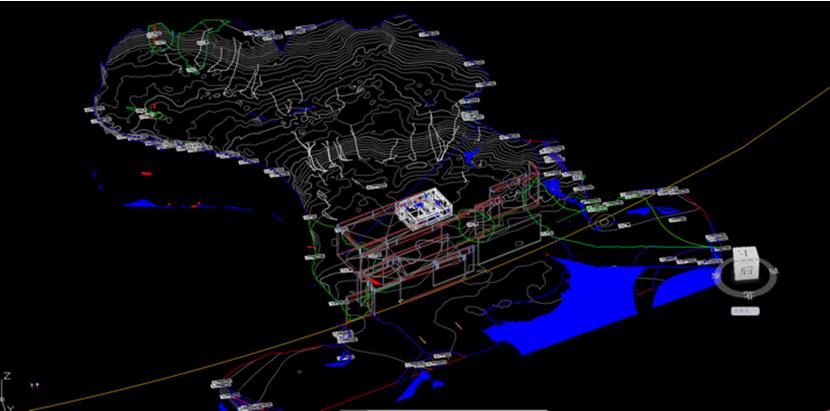Select the white wireframe building model
Screen dimensions: 830x411
pos(421,209)
